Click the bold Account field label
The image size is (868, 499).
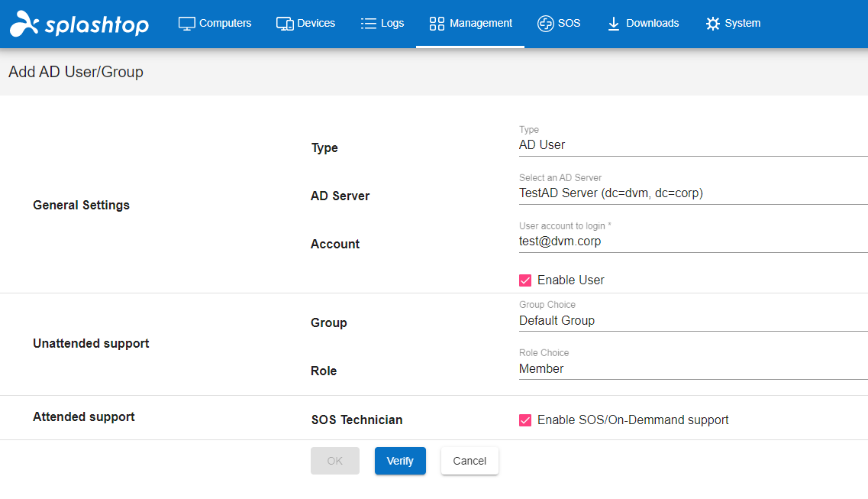pos(335,245)
